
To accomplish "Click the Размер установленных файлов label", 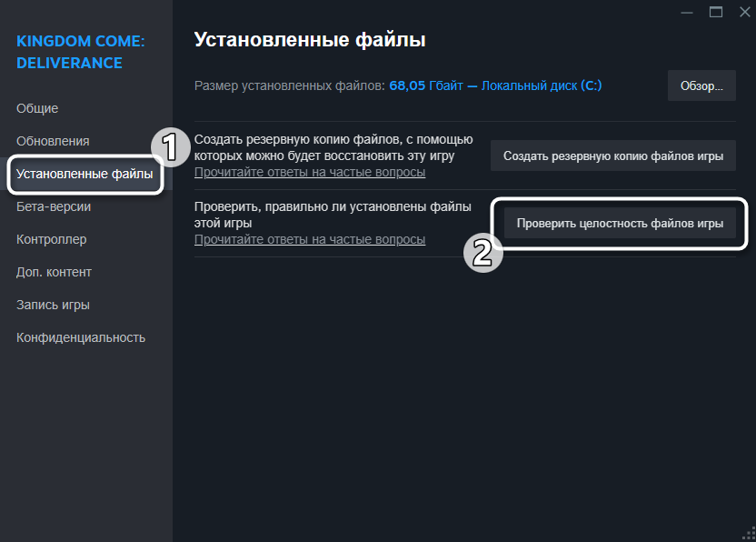I will pyautogui.click(x=289, y=85).
